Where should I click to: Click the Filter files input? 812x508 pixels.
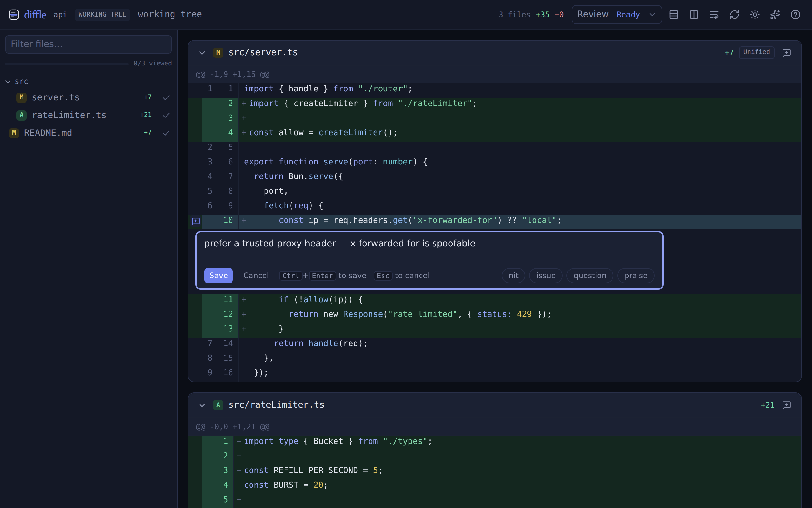tap(88, 44)
